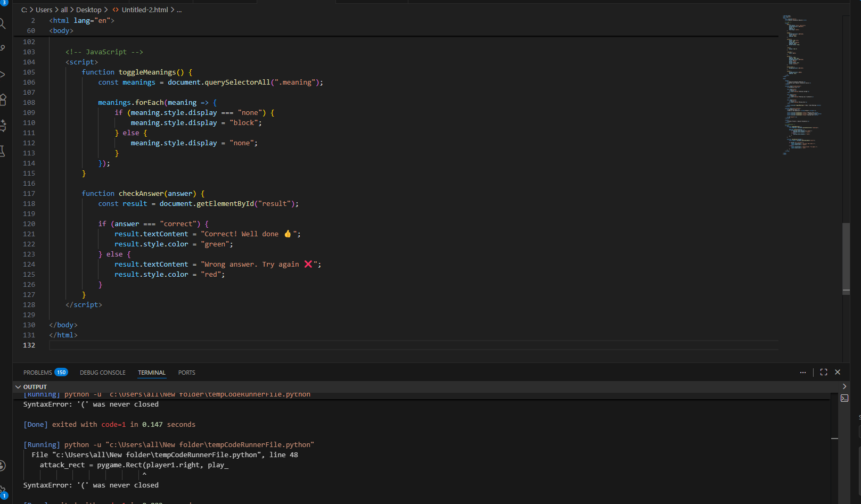861x504 pixels.
Task: Switch to the PORTS tab
Action: 186,373
